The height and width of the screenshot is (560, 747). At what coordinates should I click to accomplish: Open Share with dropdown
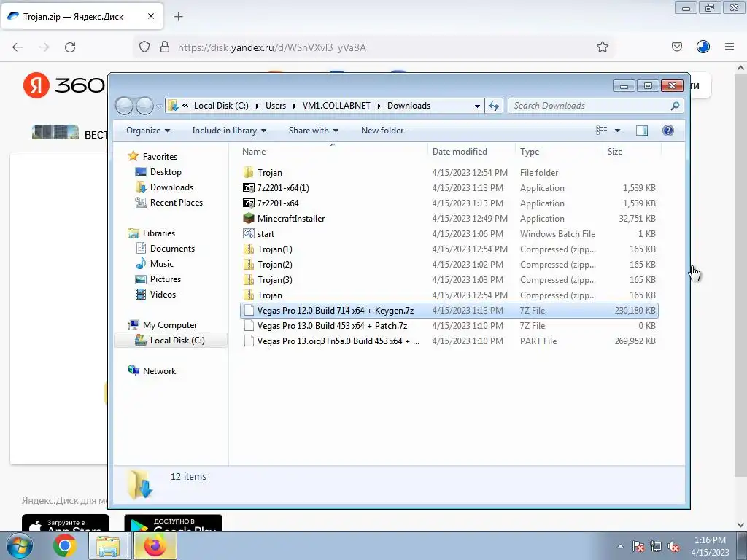coord(314,131)
